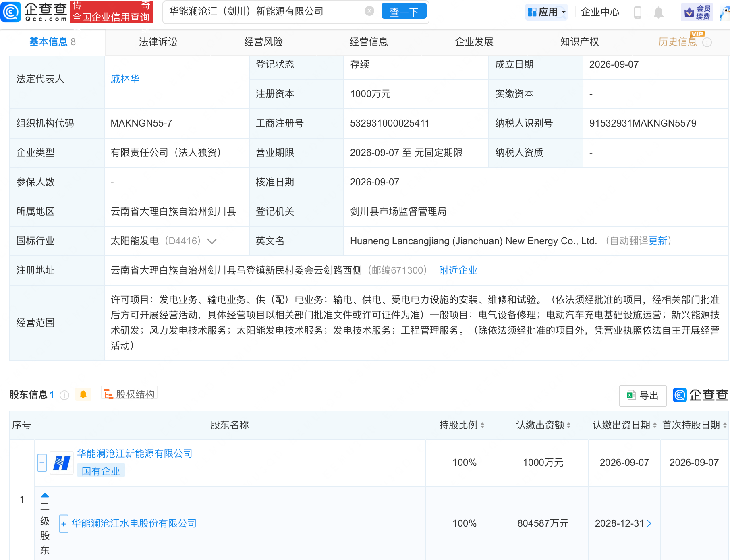Click 更新 link for English name
Screen dimensions: 730x560
pos(658,241)
